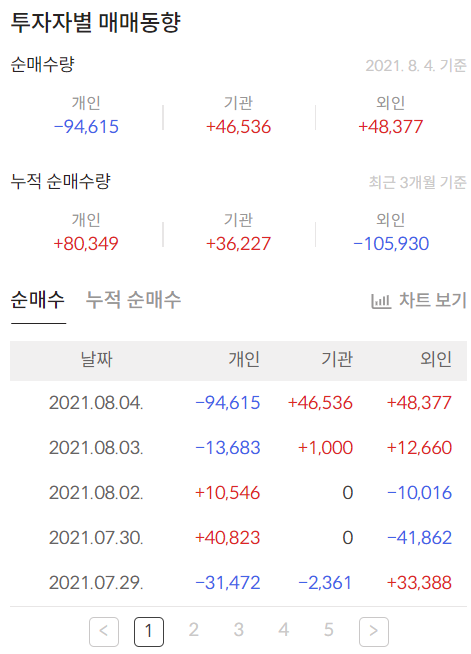Click the 날짜 column header
The width and height of the screenshot is (471, 654).
(x=96, y=360)
